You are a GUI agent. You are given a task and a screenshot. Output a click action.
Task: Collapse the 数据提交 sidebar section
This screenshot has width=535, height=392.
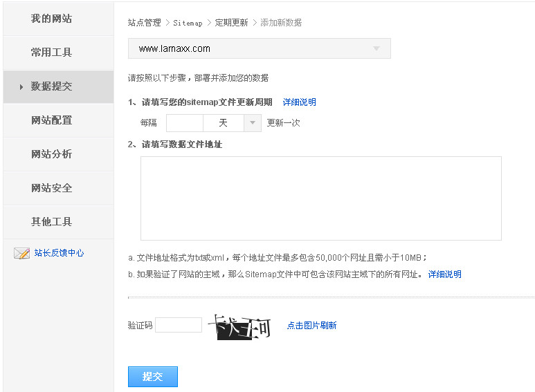click(51, 86)
